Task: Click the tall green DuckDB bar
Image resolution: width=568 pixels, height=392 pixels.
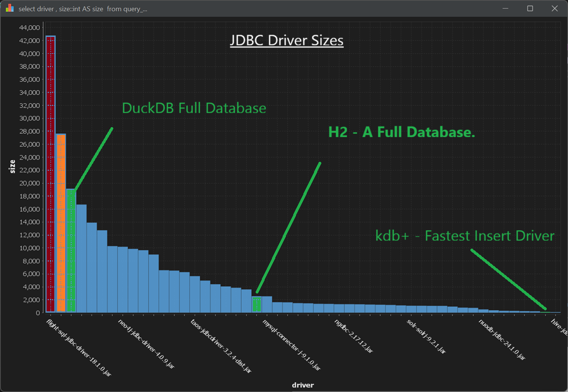Action: [x=71, y=250]
